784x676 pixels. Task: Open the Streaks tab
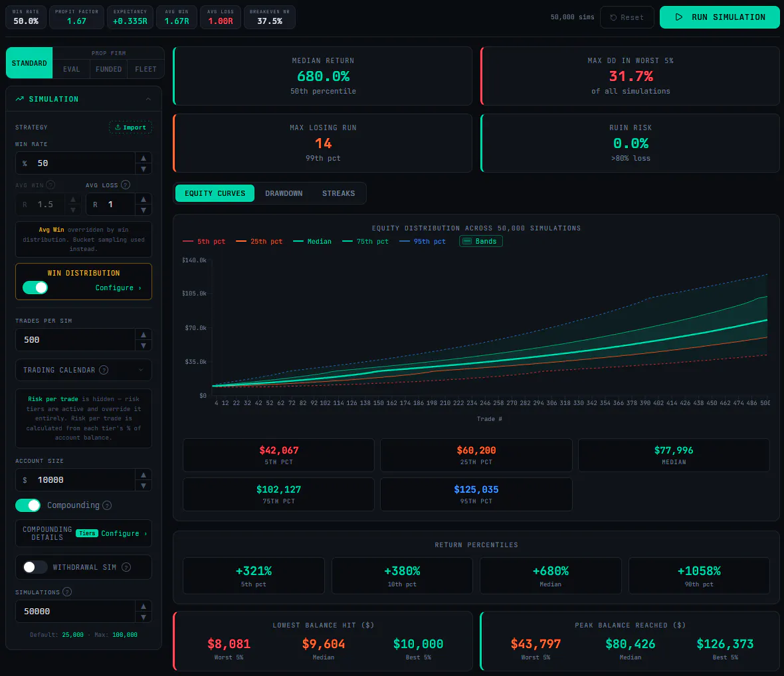pyautogui.click(x=338, y=193)
